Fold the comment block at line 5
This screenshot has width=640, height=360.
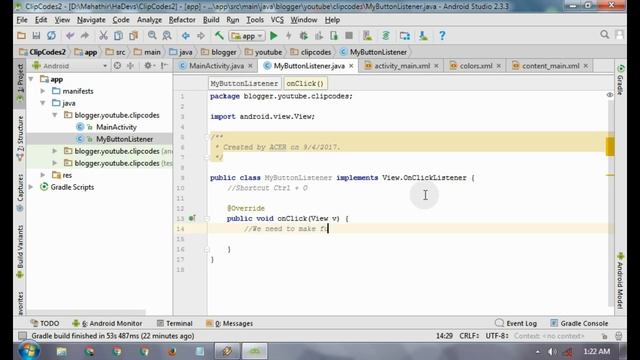207,137
